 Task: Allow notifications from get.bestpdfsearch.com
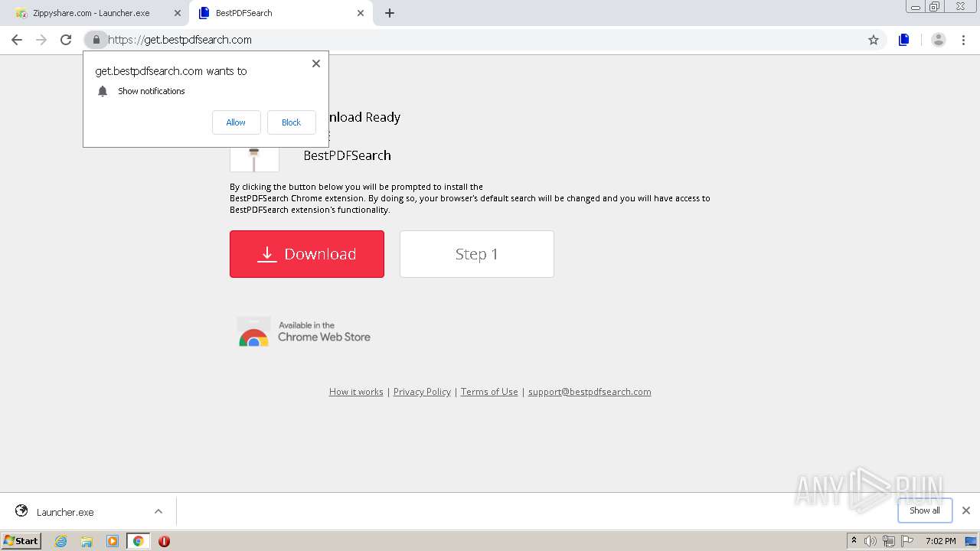pos(236,122)
